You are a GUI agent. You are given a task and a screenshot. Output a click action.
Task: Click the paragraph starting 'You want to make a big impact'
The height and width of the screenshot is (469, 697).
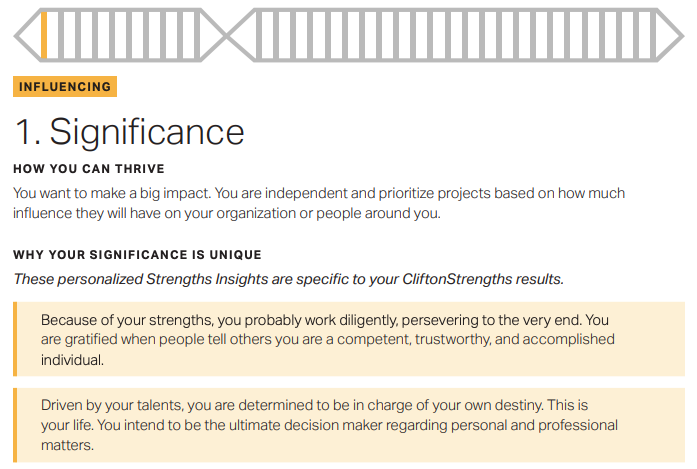tap(319, 203)
